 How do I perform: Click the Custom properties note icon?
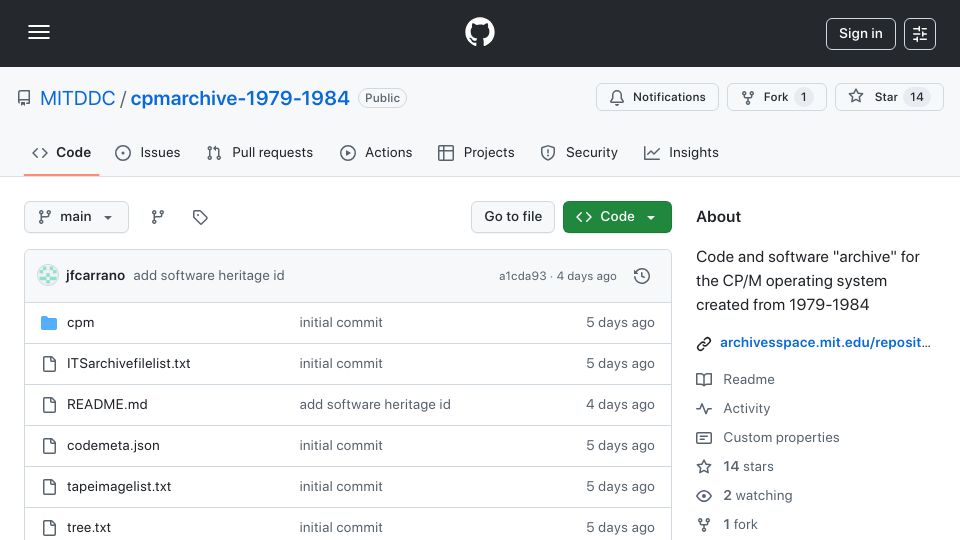(x=704, y=438)
